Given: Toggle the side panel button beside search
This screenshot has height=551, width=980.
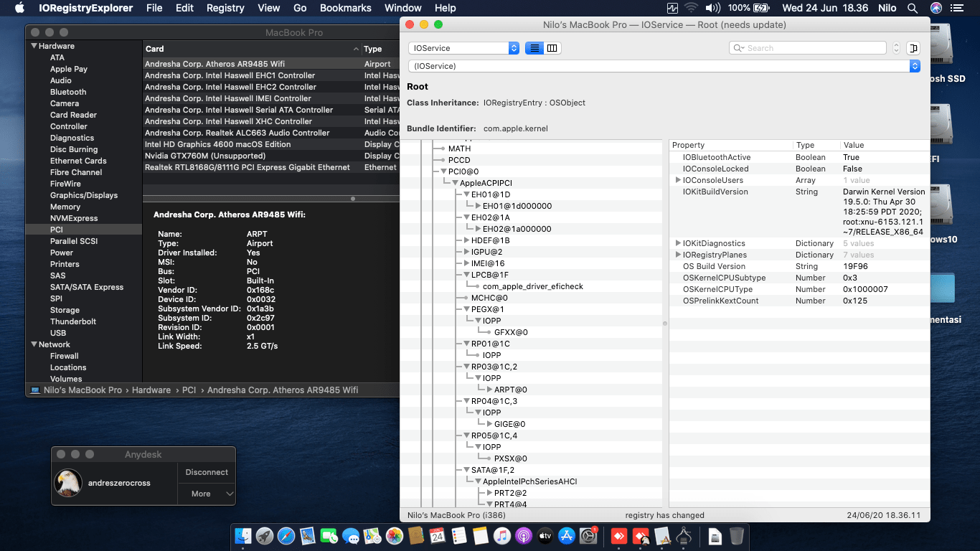Looking at the screenshot, I should pyautogui.click(x=913, y=48).
